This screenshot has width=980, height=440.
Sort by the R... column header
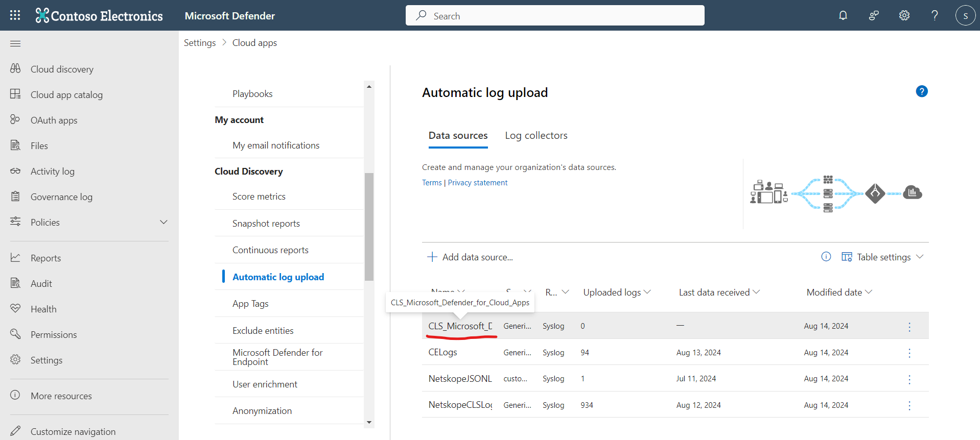(557, 292)
